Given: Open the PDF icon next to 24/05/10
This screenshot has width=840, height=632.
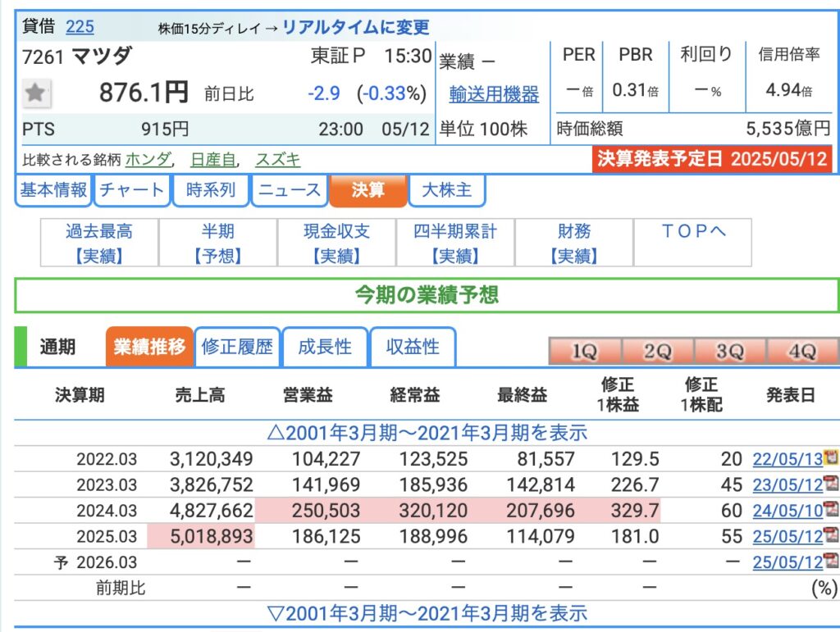Looking at the screenshot, I should click(832, 509).
